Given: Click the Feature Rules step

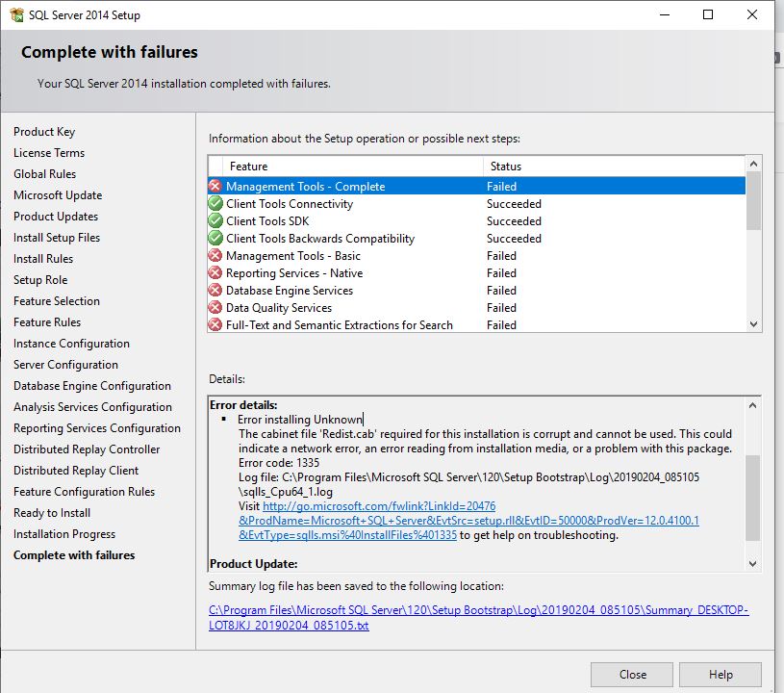Looking at the screenshot, I should pos(47,322).
